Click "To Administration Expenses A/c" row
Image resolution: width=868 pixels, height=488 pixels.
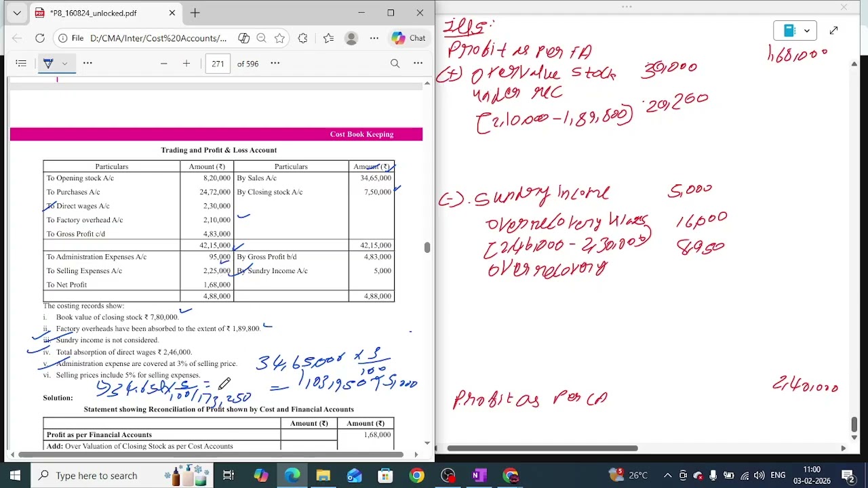(x=96, y=256)
